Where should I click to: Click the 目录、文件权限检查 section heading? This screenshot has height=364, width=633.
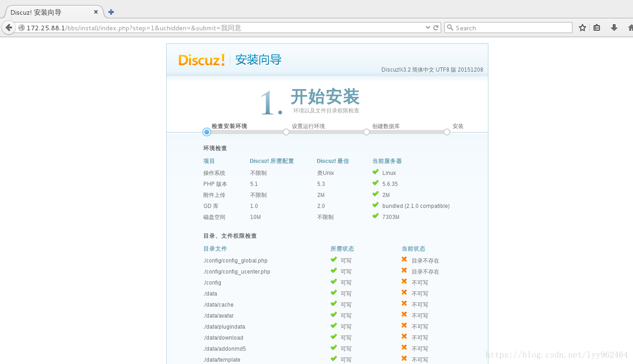tap(230, 236)
